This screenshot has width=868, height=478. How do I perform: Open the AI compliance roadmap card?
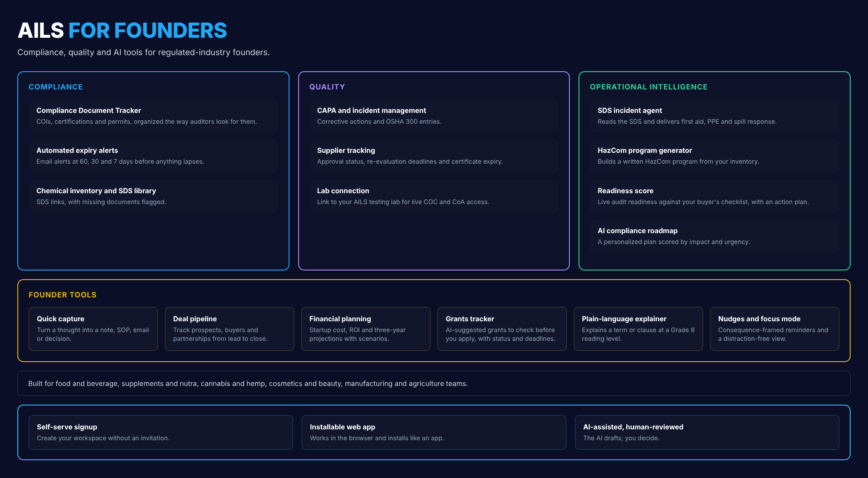coord(714,236)
